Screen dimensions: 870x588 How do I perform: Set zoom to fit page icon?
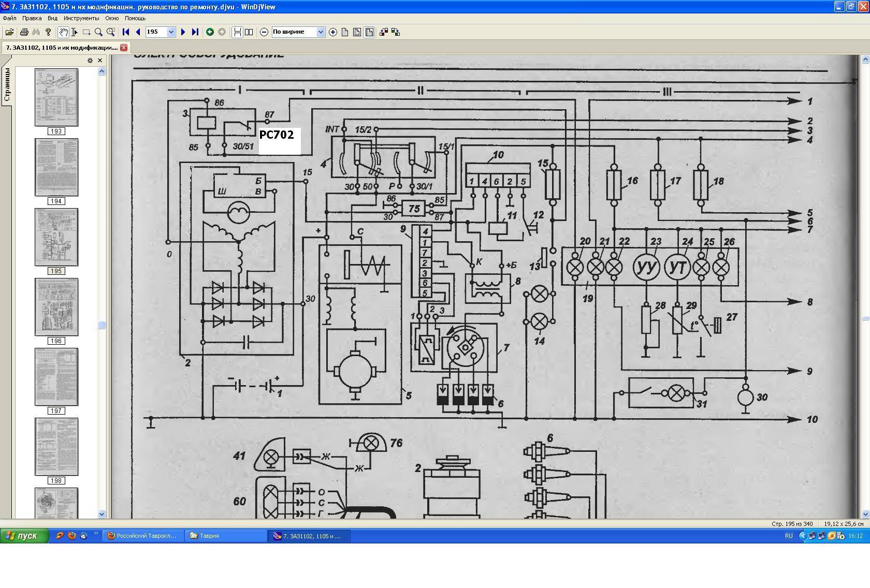click(x=357, y=32)
